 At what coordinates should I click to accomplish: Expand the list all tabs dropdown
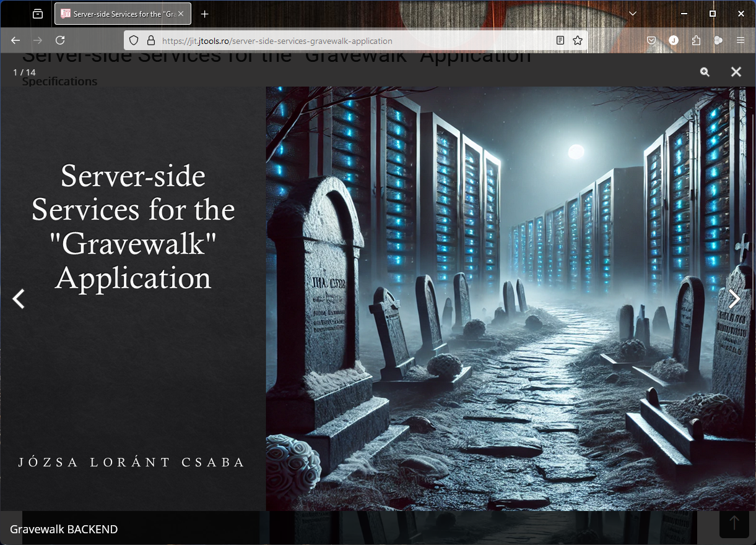tap(632, 14)
